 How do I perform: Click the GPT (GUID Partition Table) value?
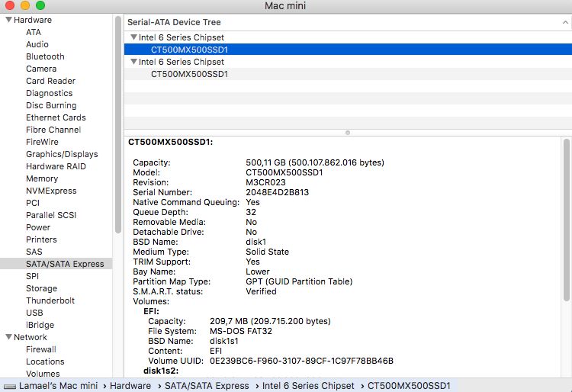[x=299, y=281]
